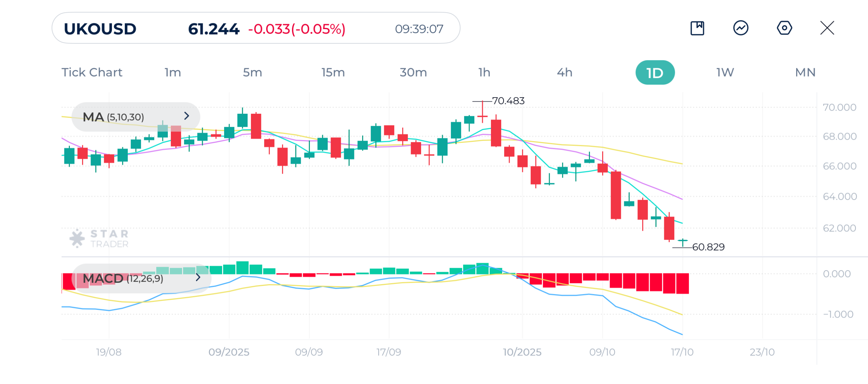
Task: Click the 70.483 high price marker
Action: [x=508, y=101]
